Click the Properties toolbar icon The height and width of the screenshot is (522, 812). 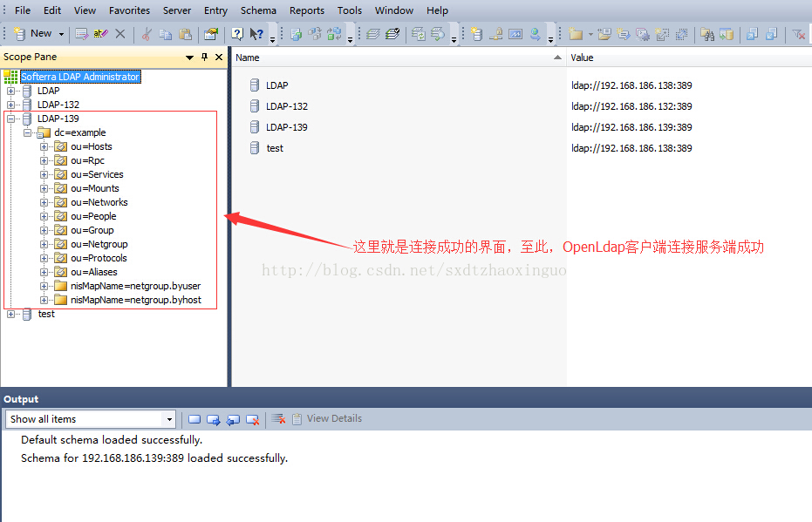coord(211,34)
